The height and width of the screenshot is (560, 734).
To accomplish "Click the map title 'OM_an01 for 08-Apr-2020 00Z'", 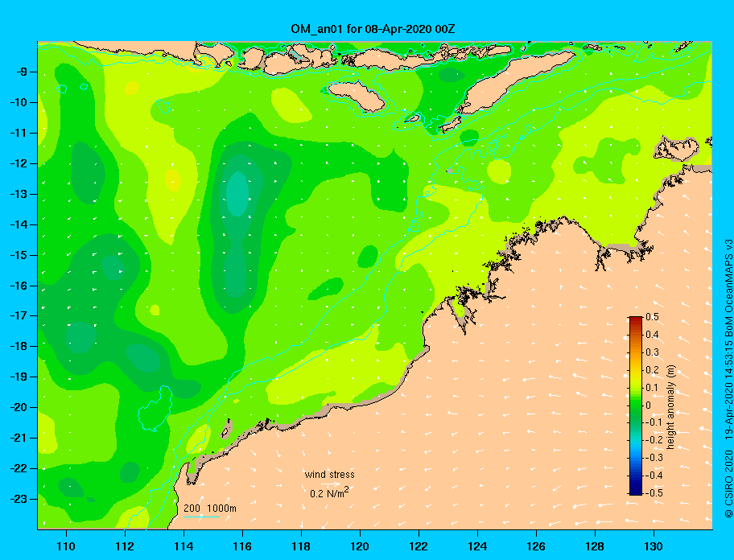I will pyautogui.click(x=373, y=29).
